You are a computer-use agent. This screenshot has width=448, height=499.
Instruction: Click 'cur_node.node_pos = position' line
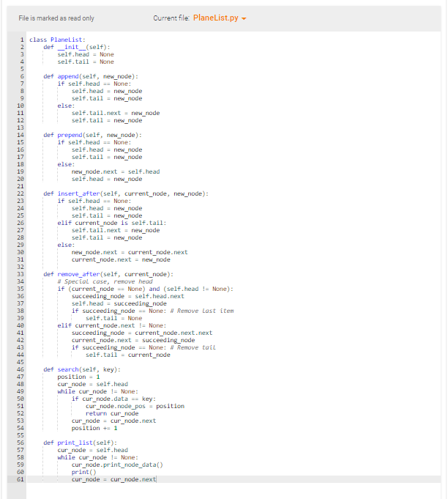[x=135, y=405]
